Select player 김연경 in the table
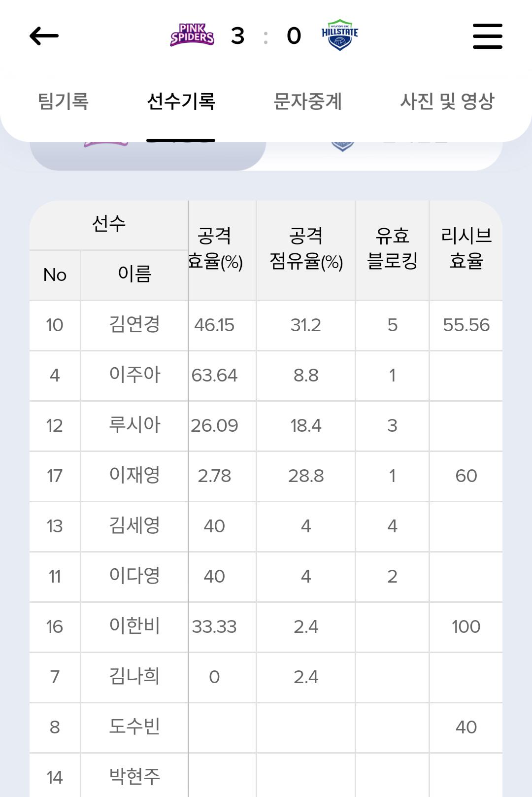The image size is (532, 797). click(134, 325)
